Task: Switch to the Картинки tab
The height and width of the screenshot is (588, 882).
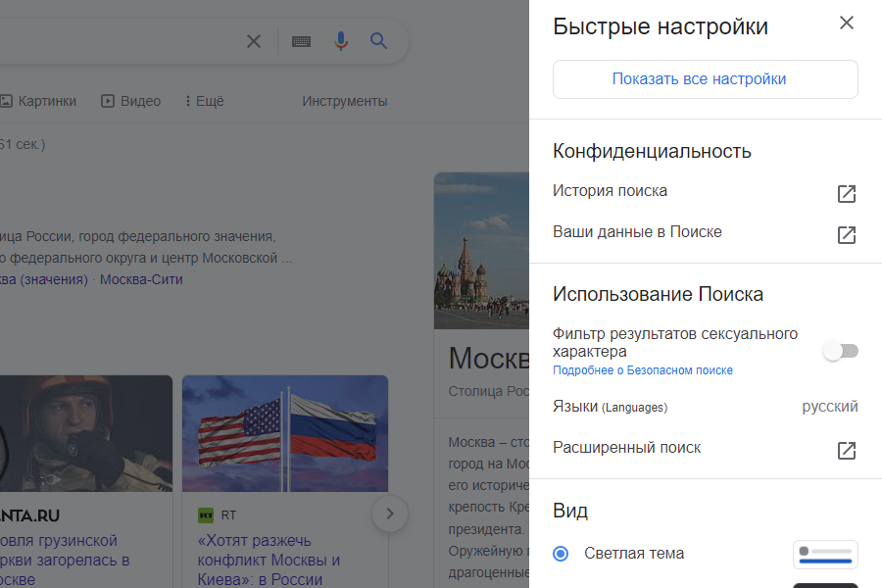Action: [39, 101]
